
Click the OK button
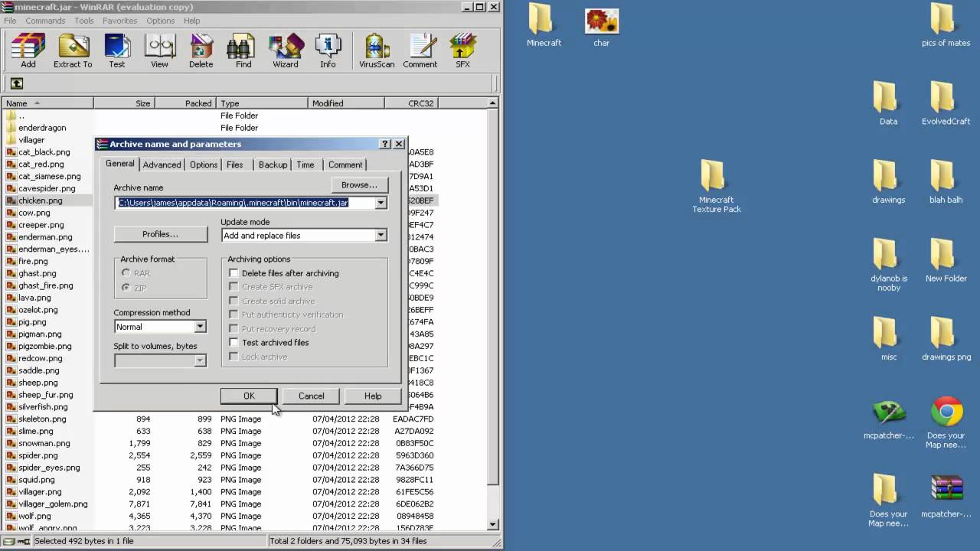(x=249, y=396)
